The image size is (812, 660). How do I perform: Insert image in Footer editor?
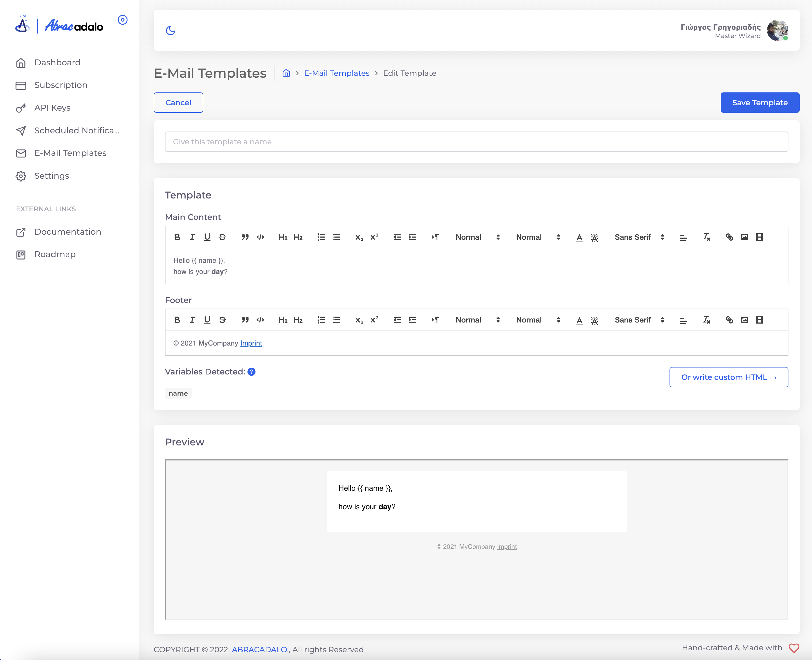(x=744, y=320)
